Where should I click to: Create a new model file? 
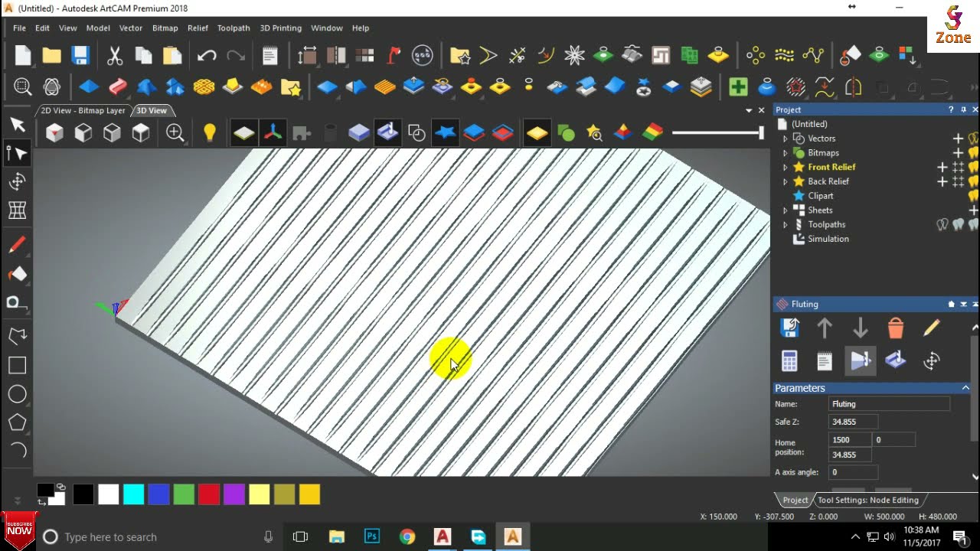23,55
